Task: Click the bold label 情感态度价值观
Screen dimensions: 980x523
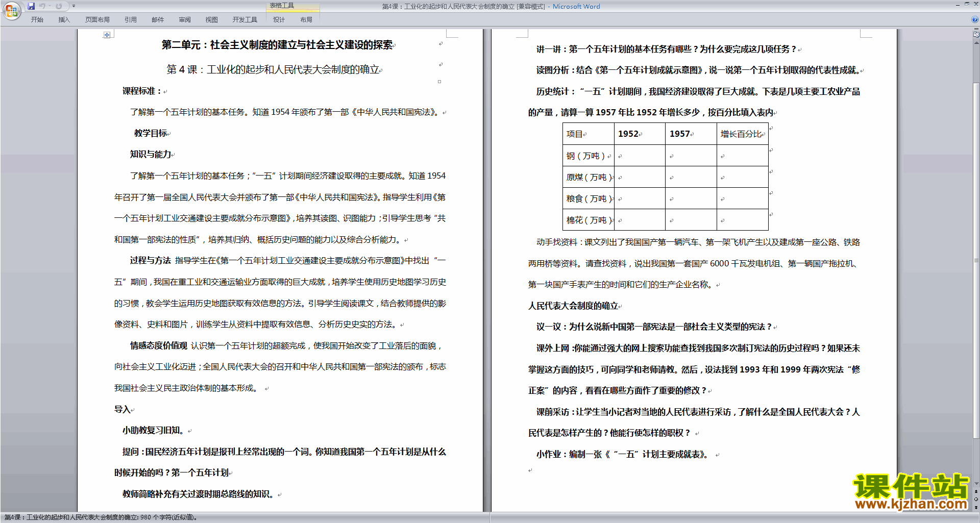Action: (x=159, y=345)
